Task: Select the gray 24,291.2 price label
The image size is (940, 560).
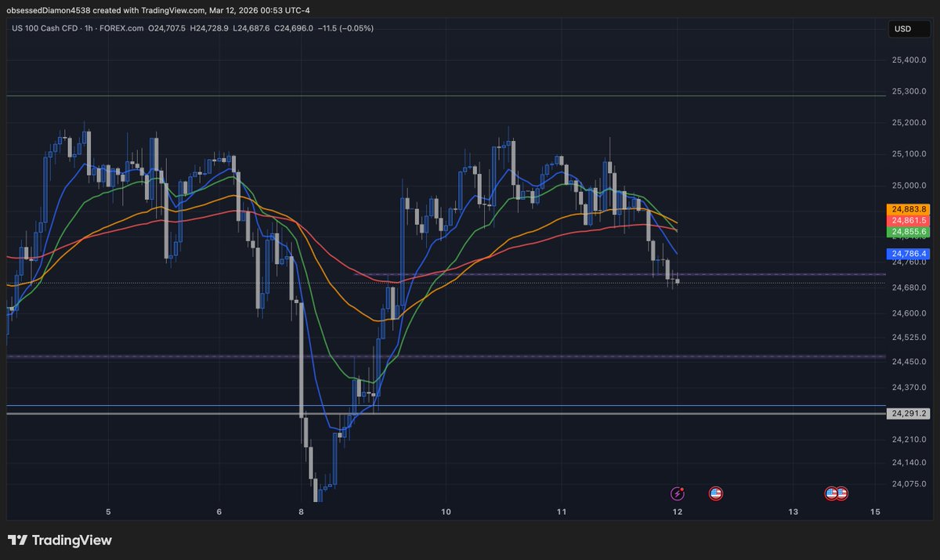Action: point(909,413)
